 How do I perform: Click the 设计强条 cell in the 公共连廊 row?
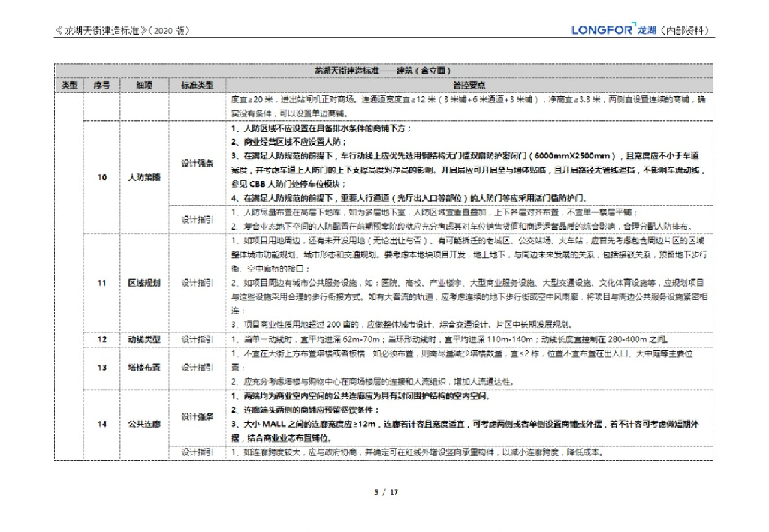click(x=197, y=417)
